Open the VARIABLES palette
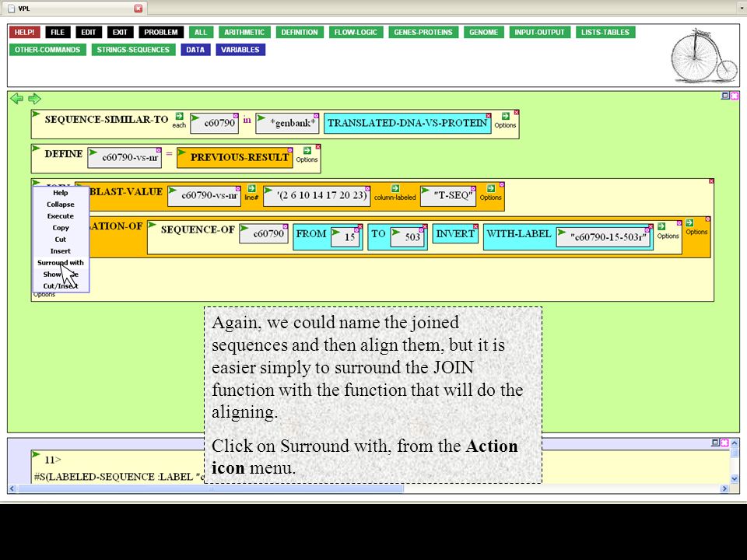 click(240, 50)
